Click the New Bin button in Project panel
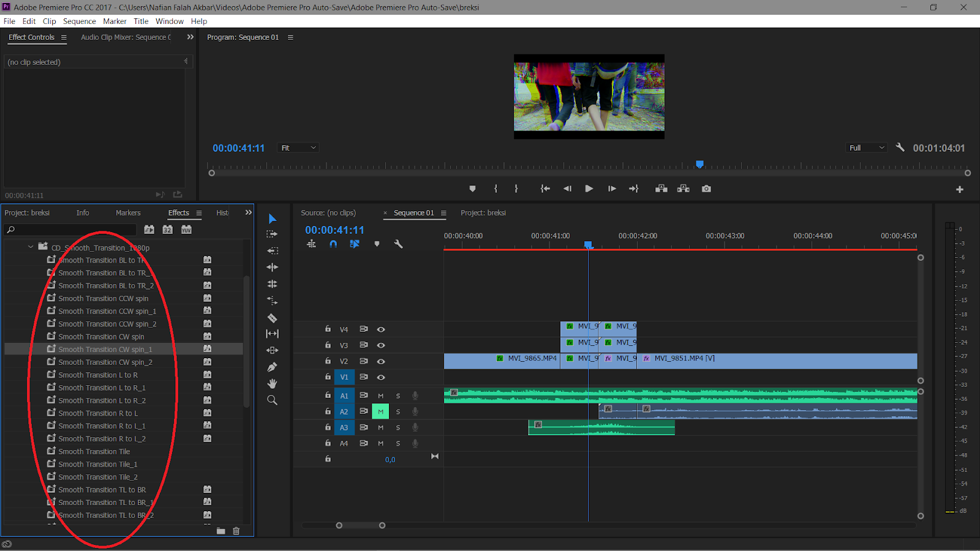This screenshot has width=980, height=551. click(x=221, y=531)
